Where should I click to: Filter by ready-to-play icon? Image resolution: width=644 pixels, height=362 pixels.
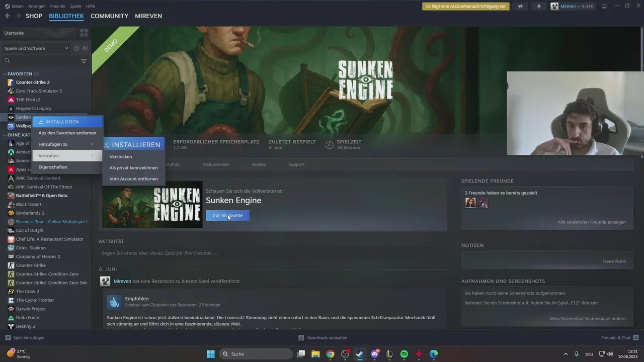pos(85,48)
